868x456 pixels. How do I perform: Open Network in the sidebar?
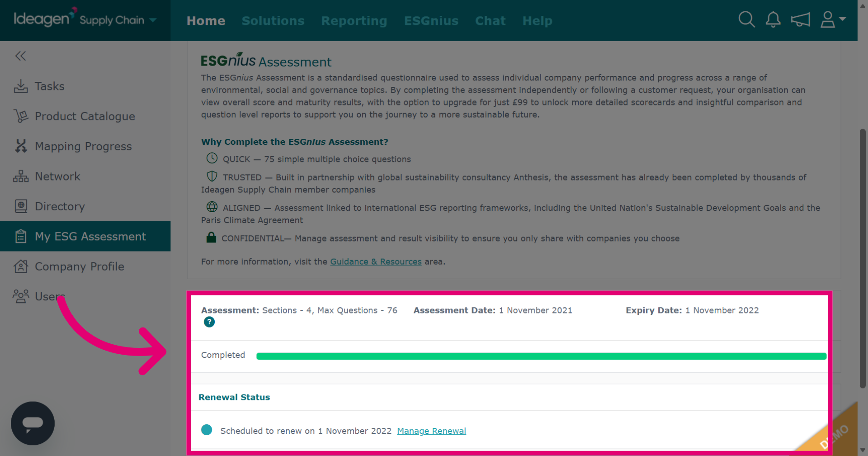point(85,176)
